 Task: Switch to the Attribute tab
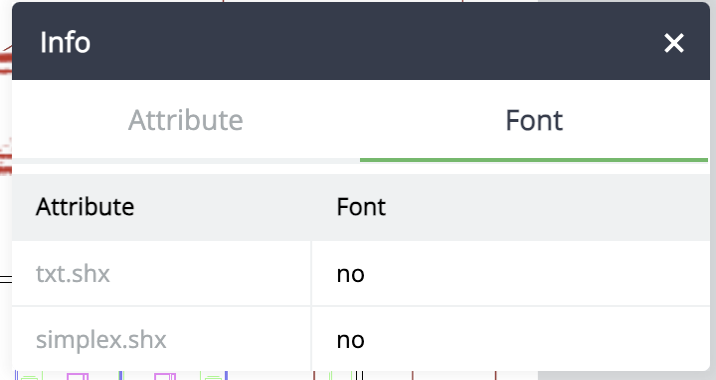pos(186,120)
